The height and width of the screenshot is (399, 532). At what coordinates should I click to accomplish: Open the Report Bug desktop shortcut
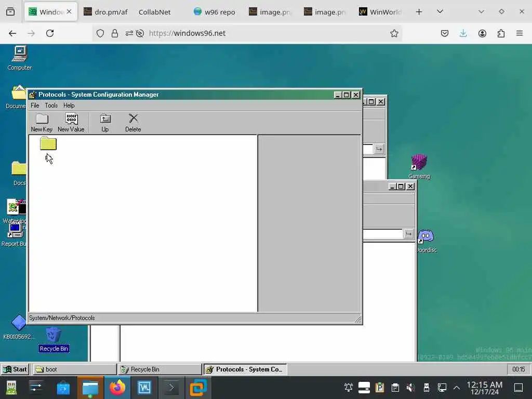[14, 235]
